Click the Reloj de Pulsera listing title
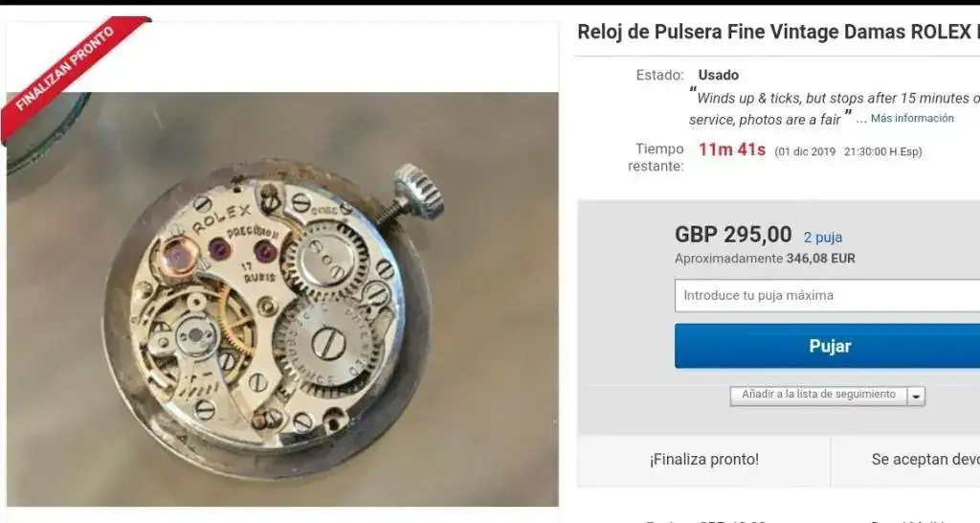The width and height of the screenshot is (980, 523). tap(778, 32)
